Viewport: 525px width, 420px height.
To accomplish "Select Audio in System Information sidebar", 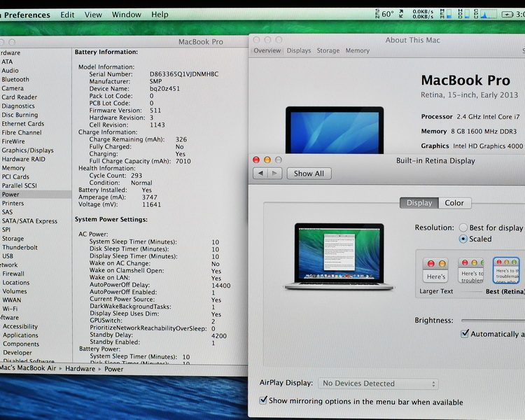I will [x=10, y=70].
